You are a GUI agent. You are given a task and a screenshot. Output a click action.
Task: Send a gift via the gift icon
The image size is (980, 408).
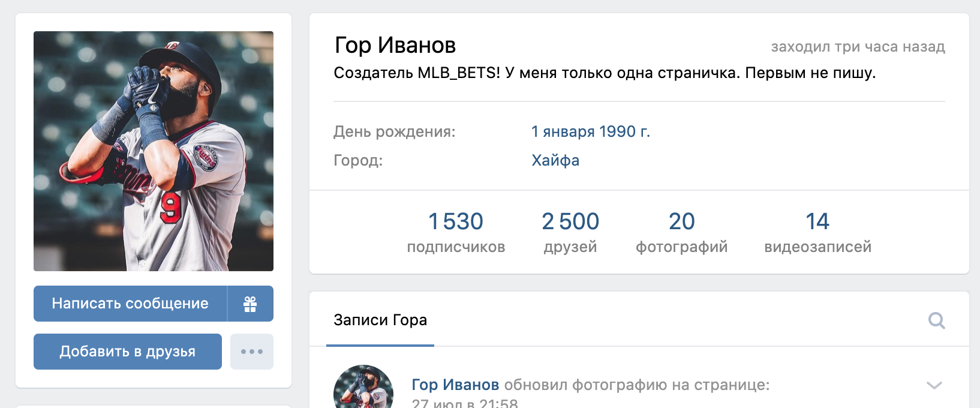pos(250,304)
